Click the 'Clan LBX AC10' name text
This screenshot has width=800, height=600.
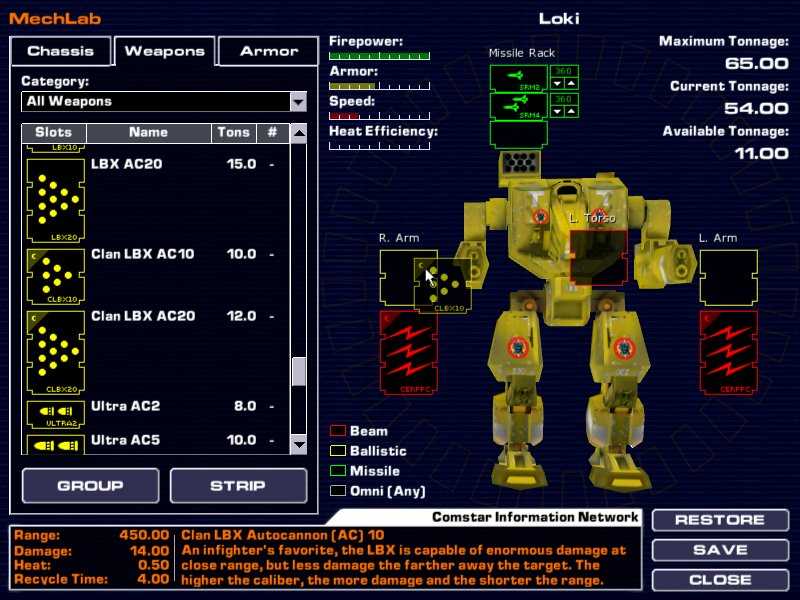tap(142, 254)
